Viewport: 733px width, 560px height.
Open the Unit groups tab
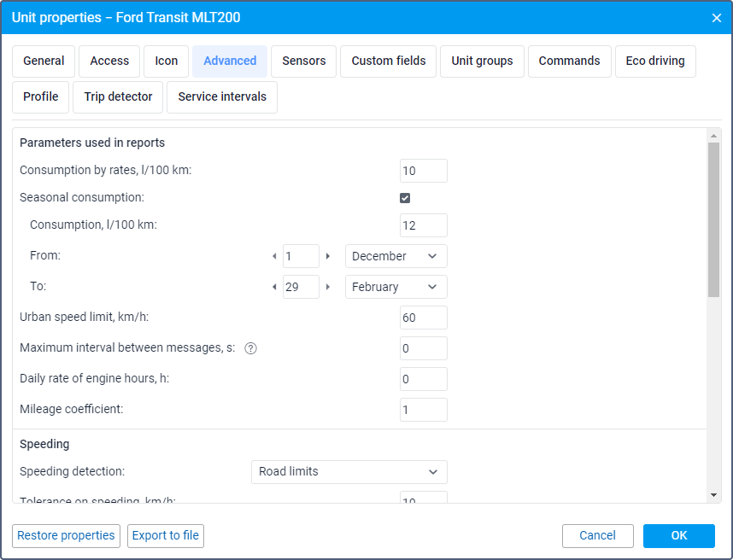point(482,61)
